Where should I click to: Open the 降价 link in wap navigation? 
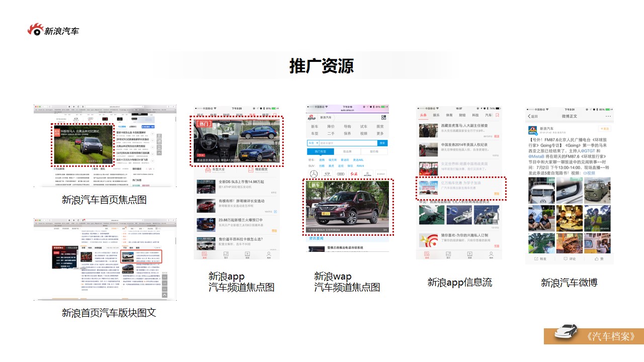[331, 126]
